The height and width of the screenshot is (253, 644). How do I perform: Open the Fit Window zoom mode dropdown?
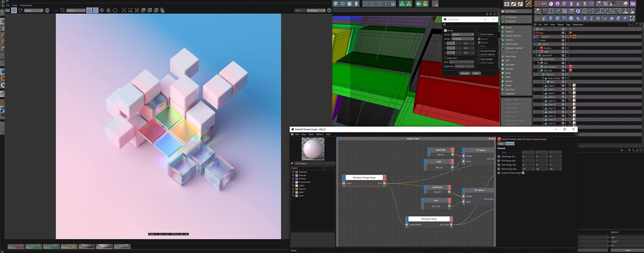pos(316,10)
